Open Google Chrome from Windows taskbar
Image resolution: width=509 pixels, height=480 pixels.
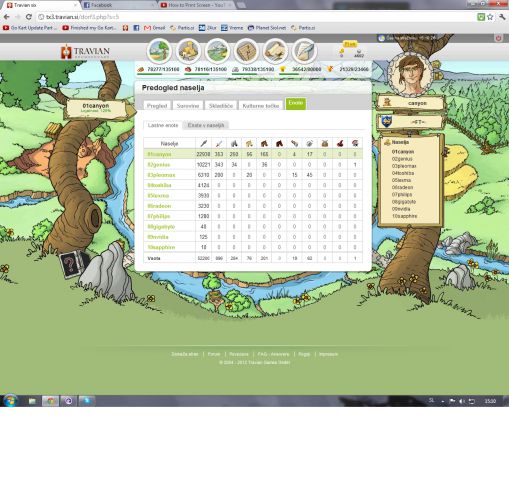(51, 401)
